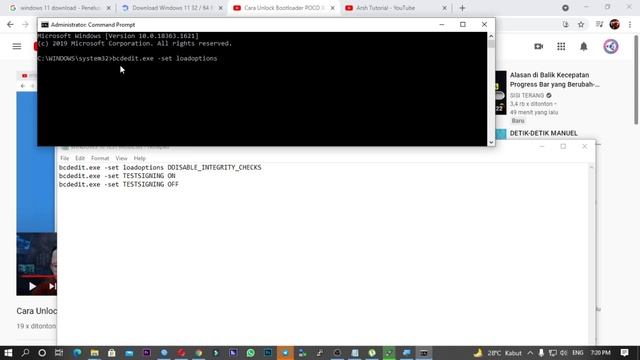Launch Microsoft Edge from taskbar

coord(77,353)
